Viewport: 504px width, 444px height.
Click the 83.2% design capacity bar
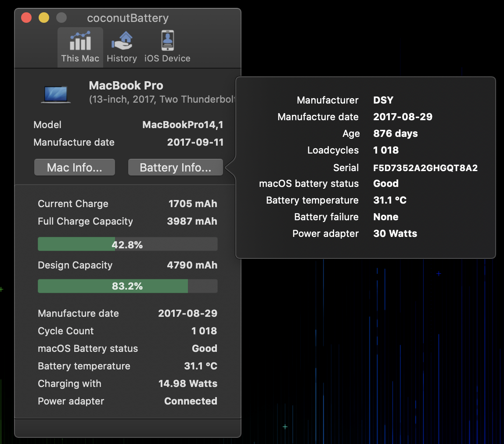(x=128, y=286)
